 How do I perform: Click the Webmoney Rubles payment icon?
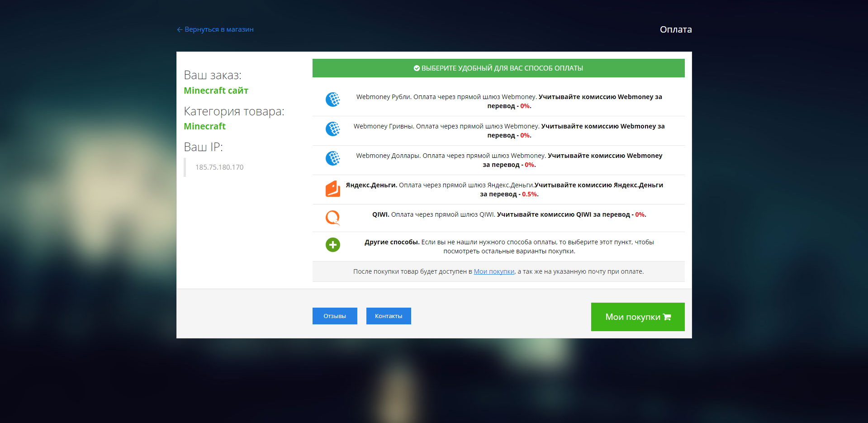pos(333,100)
